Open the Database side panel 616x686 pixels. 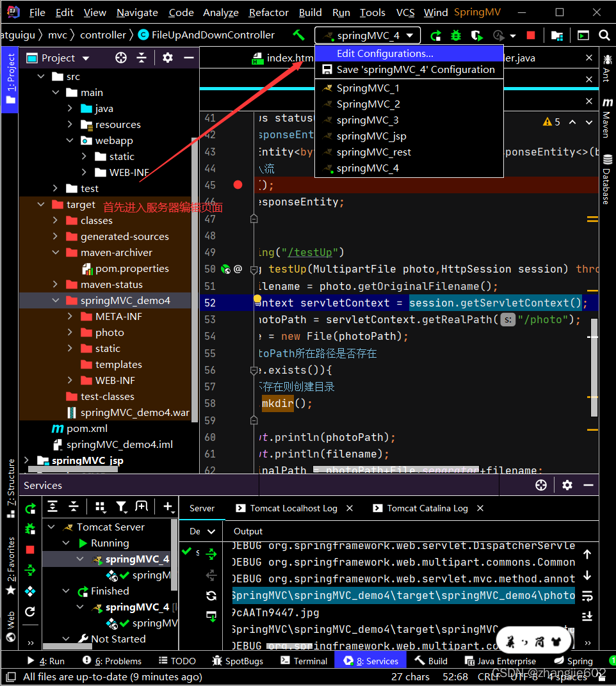[607, 179]
